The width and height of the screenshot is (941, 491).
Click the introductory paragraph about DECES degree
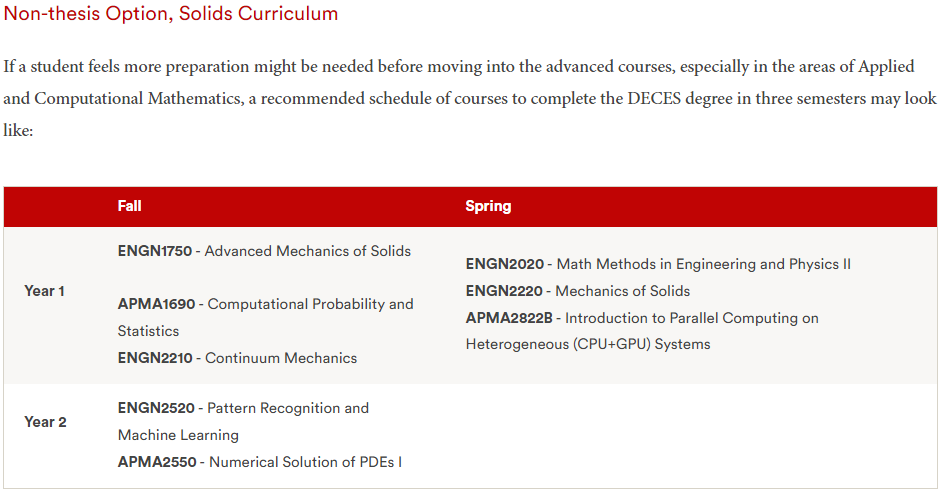pos(470,98)
